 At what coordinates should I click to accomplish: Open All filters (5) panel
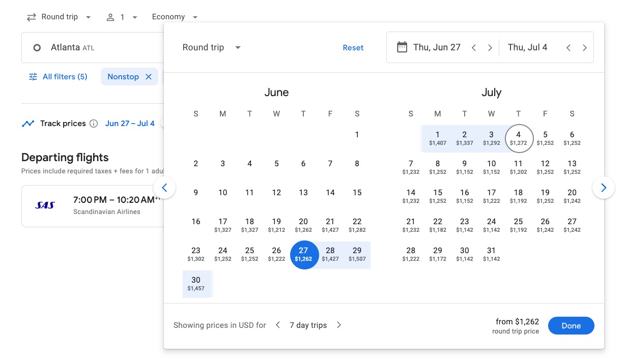(58, 77)
